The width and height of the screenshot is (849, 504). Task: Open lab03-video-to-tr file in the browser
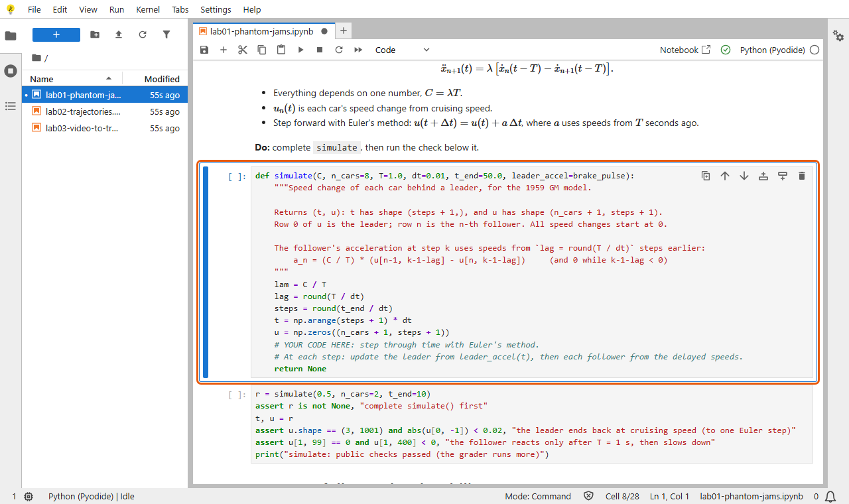(x=105, y=128)
